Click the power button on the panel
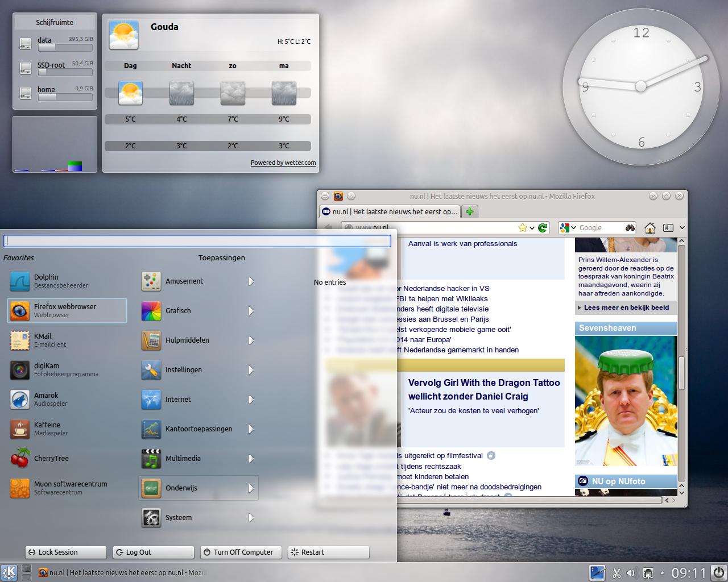Viewport: 728px width, 582px height. click(x=718, y=572)
